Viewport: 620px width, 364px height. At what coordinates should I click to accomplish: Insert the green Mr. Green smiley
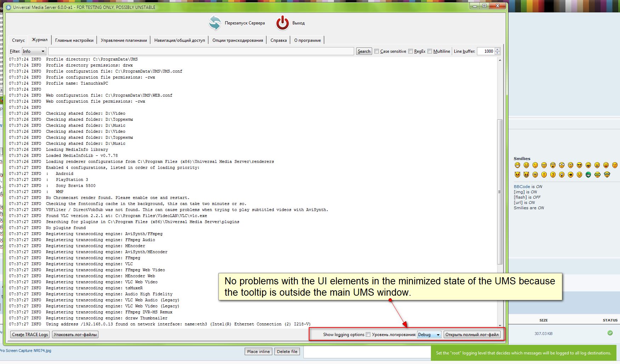click(588, 175)
